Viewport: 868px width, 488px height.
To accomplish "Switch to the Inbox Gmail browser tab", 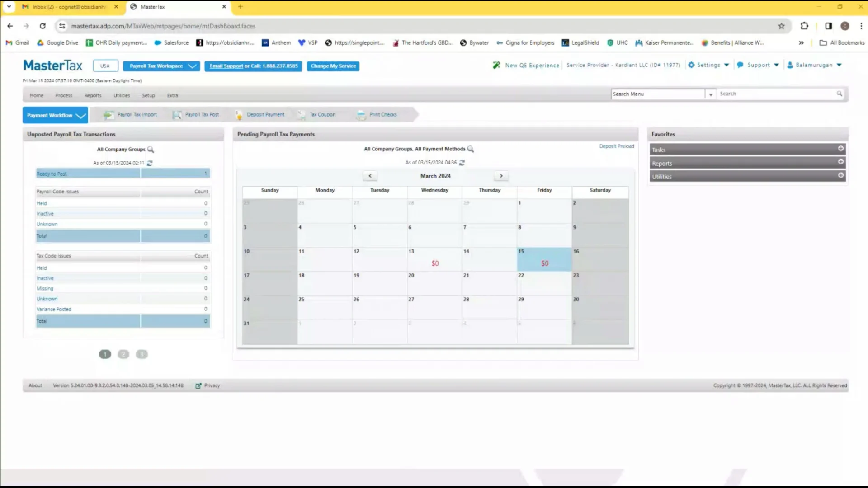I will (x=70, y=7).
